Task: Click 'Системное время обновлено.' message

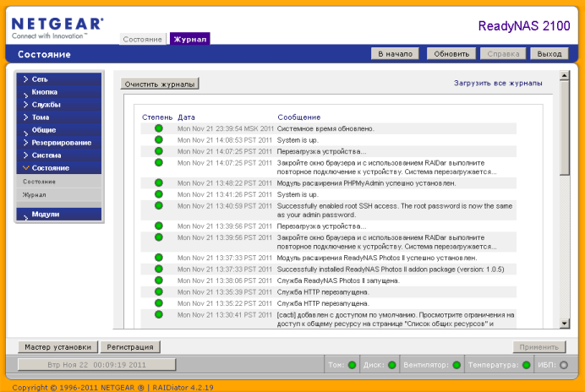Action: pyautogui.click(x=325, y=128)
